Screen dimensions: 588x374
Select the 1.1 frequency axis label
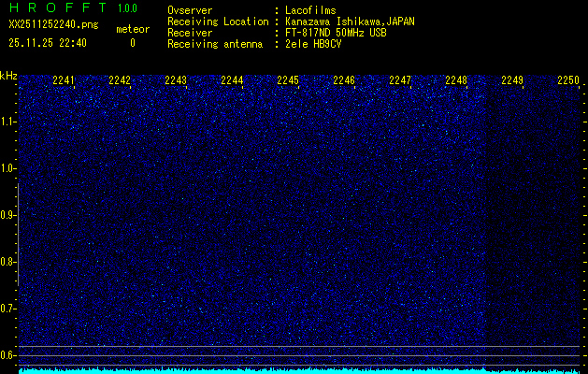(8, 122)
